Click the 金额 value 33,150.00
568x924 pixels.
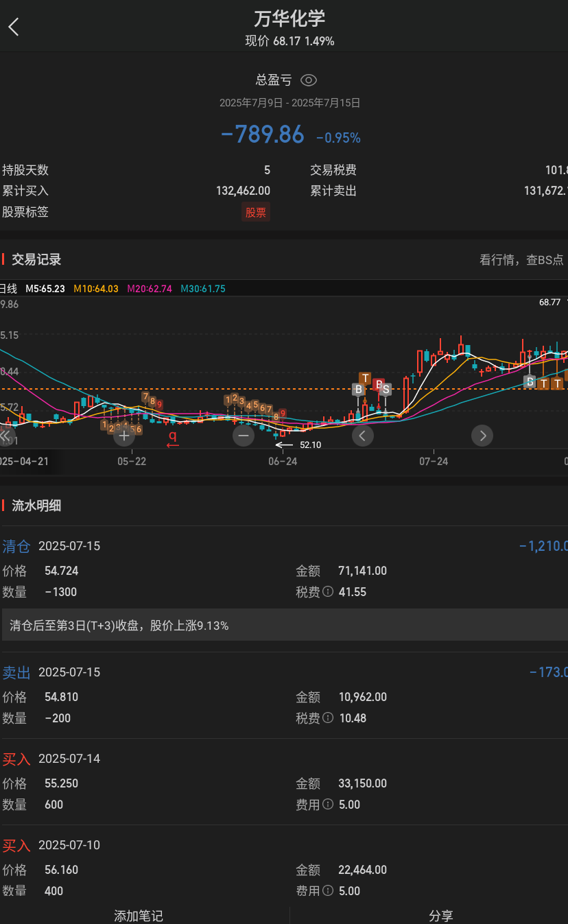[x=363, y=783]
